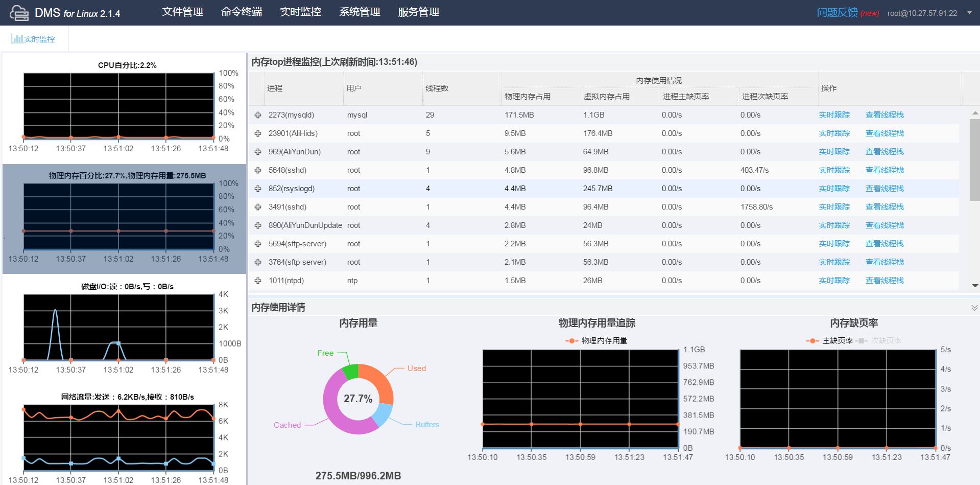Click 实时跟踪 for AliHids process
The image size is (980, 485).
pyautogui.click(x=834, y=133)
